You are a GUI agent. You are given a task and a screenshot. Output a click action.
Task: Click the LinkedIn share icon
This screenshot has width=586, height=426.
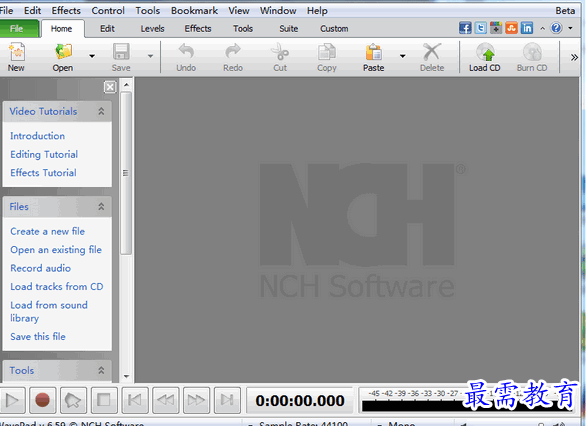[x=527, y=28]
